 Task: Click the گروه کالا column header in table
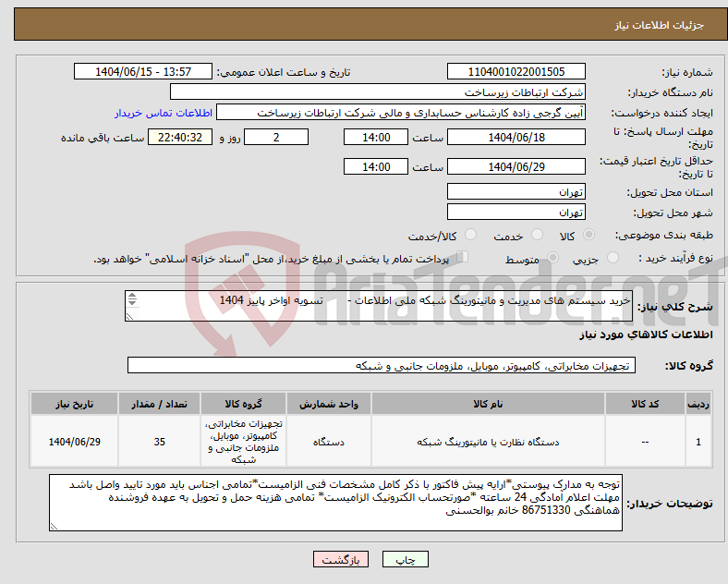click(243, 404)
